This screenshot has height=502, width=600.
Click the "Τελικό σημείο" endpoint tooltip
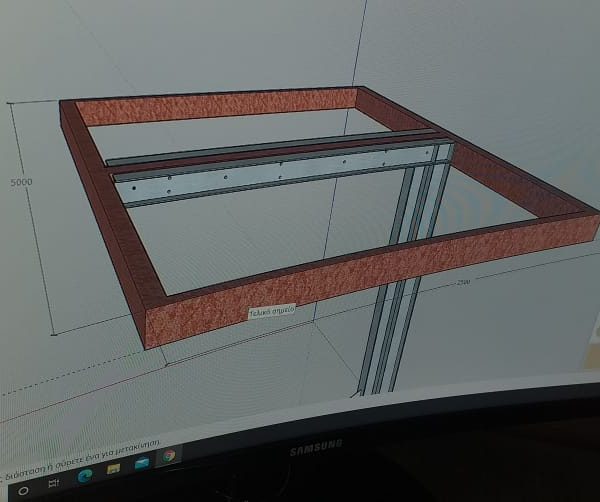pyautogui.click(x=272, y=311)
